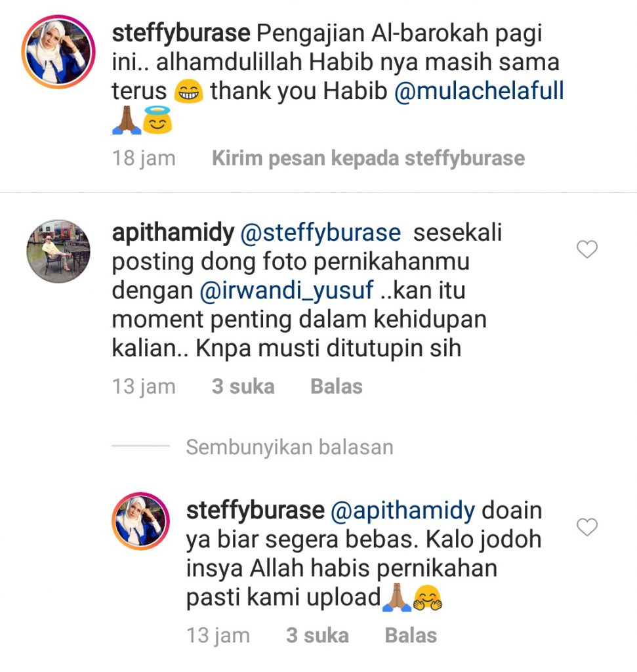The width and height of the screenshot is (637, 672).
Task: View likes via 3 suka on apithamidy's comment
Action: (x=243, y=386)
